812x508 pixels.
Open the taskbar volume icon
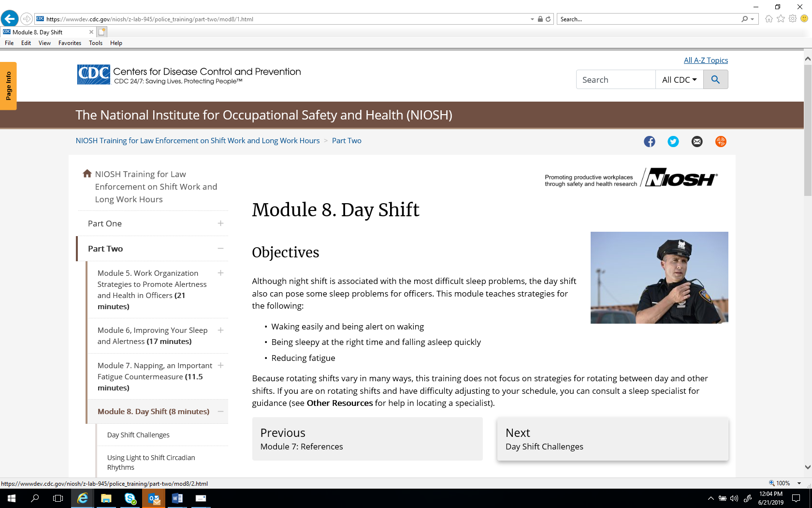pyautogui.click(x=734, y=498)
